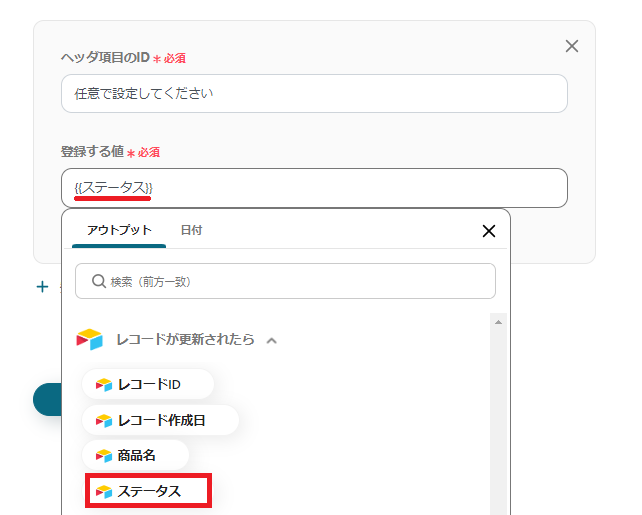642x515 pixels.
Task: Click the Airtable icon in the 商品名 chip
Action: point(104,455)
